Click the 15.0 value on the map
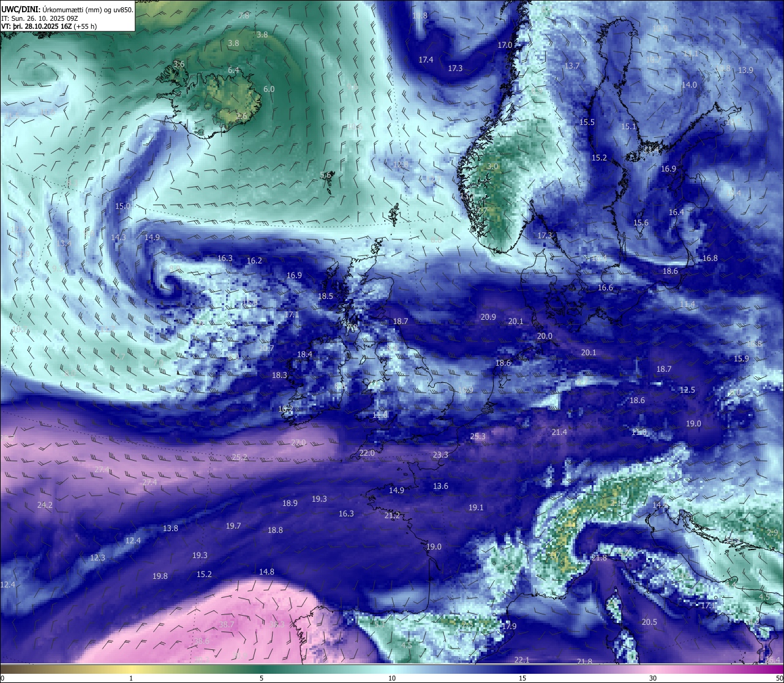784x683 pixels. (123, 206)
